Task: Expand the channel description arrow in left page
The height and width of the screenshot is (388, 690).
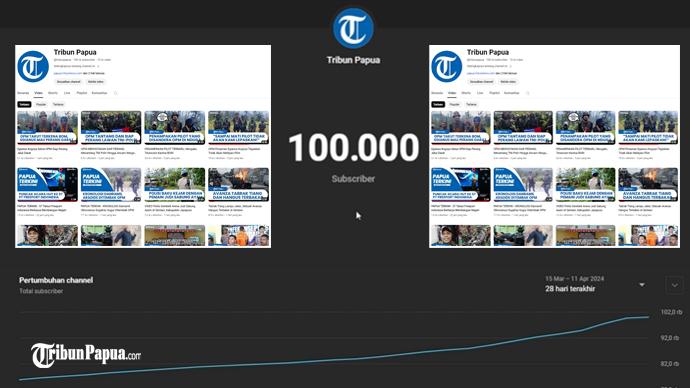Action: point(98,66)
